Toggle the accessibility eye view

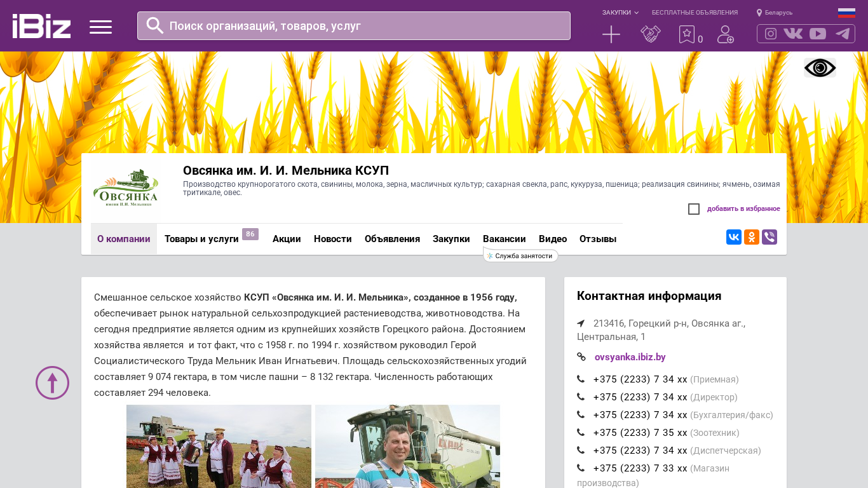[820, 68]
